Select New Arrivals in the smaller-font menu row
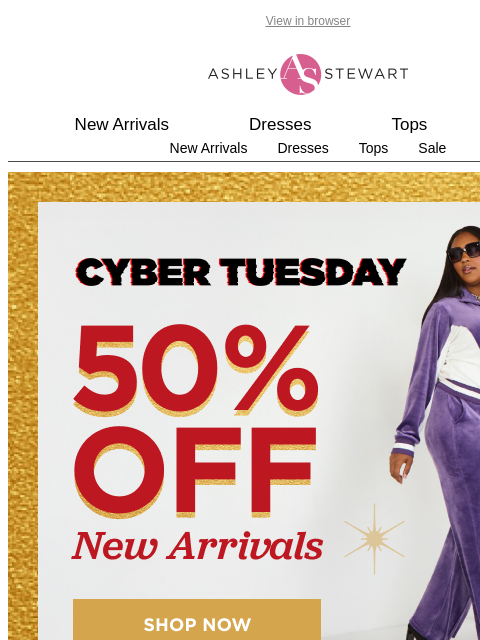480x640 pixels. [x=209, y=148]
